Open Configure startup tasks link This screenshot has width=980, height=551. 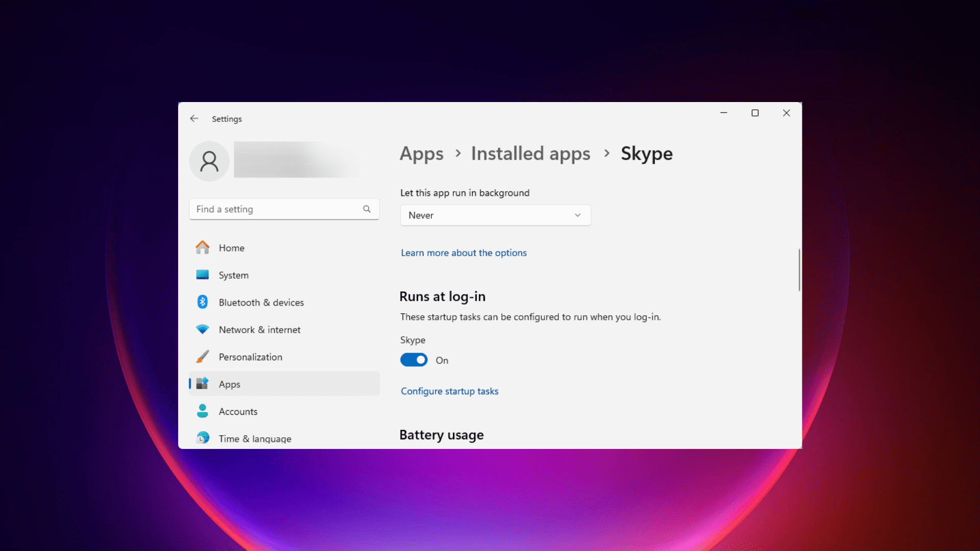[x=449, y=391]
